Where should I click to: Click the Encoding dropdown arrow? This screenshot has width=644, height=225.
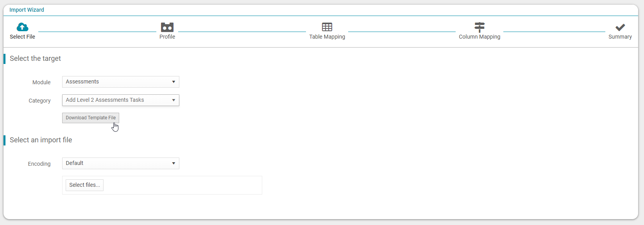174,163
